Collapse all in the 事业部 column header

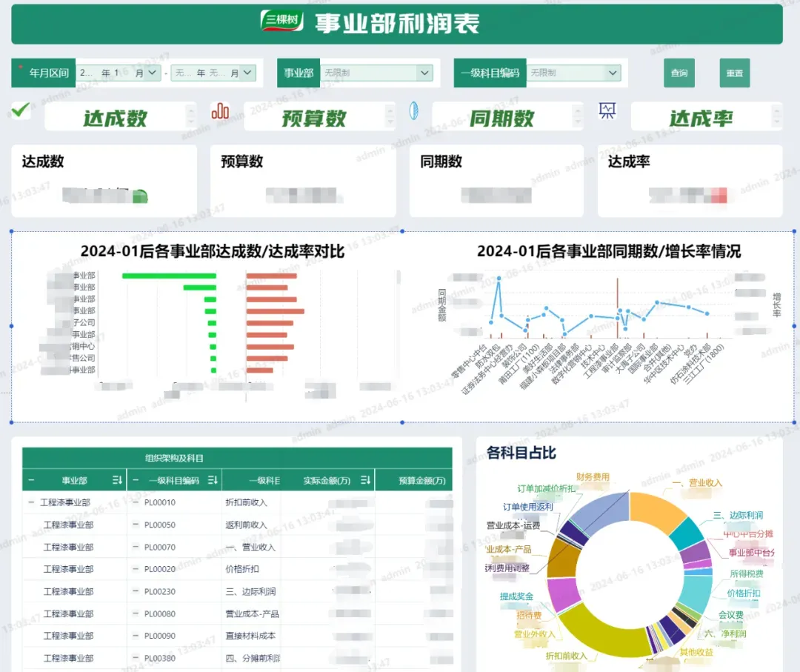32,480
